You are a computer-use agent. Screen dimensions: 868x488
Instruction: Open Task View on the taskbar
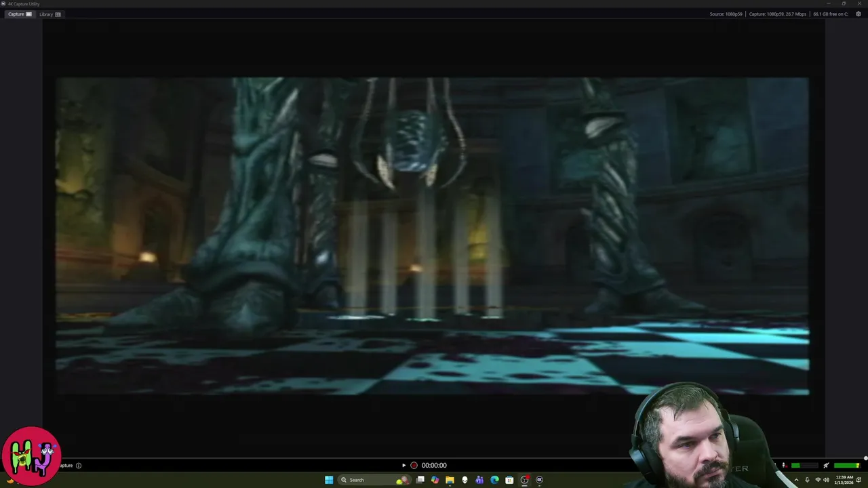coord(420,480)
